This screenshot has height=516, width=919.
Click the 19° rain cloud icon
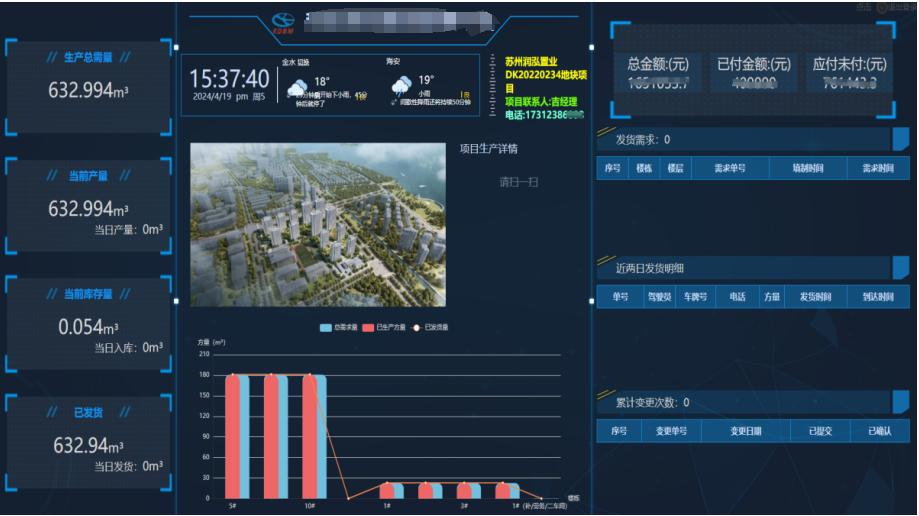(402, 87)
